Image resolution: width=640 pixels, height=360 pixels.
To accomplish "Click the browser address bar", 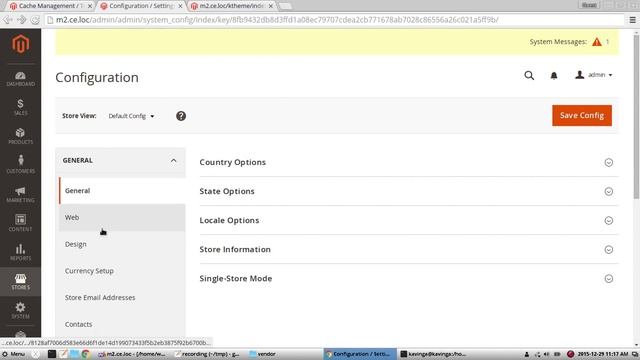I will [x=335, y=20].
